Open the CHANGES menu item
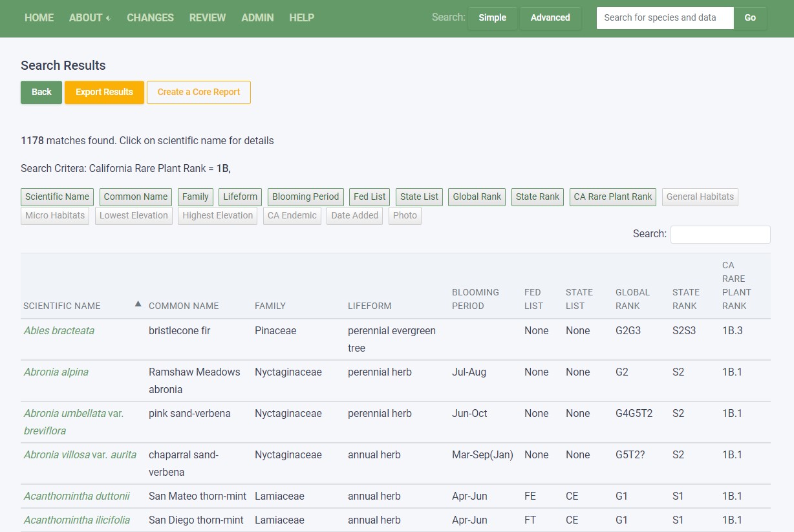Image resolution: width=794 pixels, height=532 pixels. pos(150,18)
